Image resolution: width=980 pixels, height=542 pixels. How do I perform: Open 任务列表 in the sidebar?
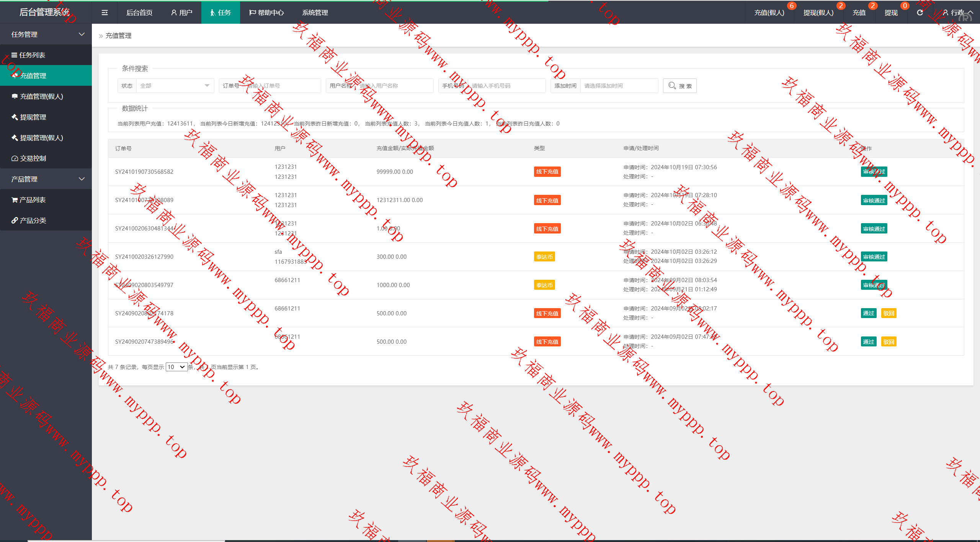point(33,55)
